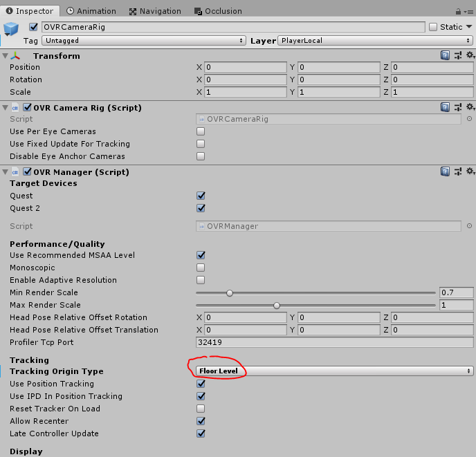
Task: Open the Layer dropdown showing PlayerLocal
Action: pos(375,41)
